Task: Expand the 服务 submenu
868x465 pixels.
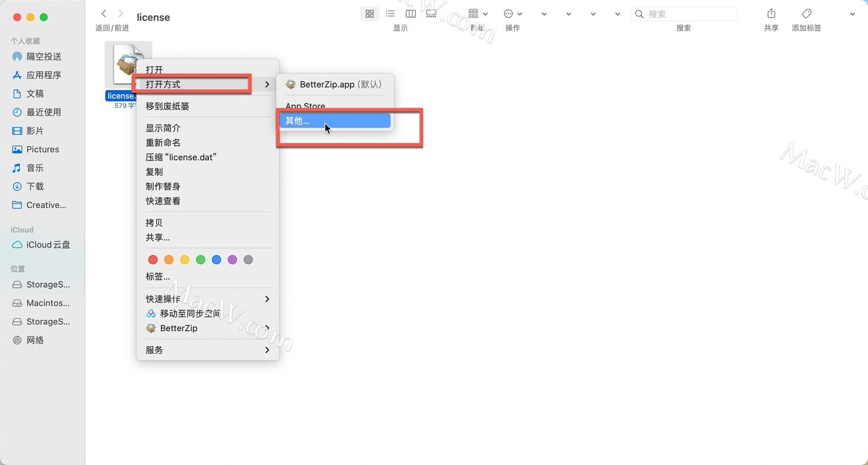Action: coord(207,350)
